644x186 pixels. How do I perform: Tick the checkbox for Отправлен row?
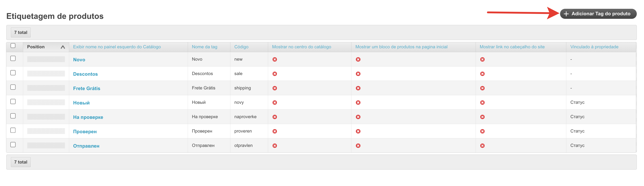click(x=13, y=145)
